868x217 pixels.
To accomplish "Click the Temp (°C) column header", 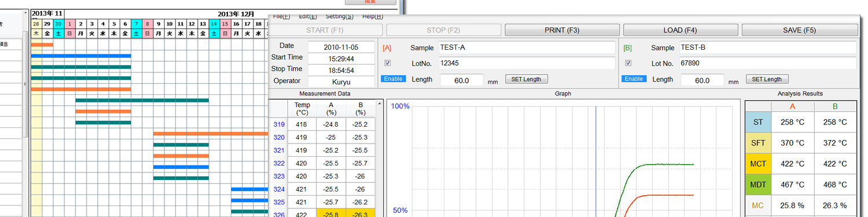I will [302, 109].
